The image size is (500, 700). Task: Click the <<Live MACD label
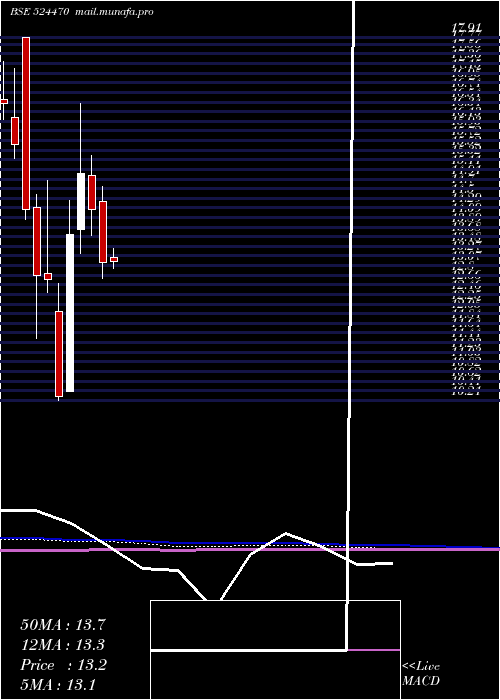point(421,673)
